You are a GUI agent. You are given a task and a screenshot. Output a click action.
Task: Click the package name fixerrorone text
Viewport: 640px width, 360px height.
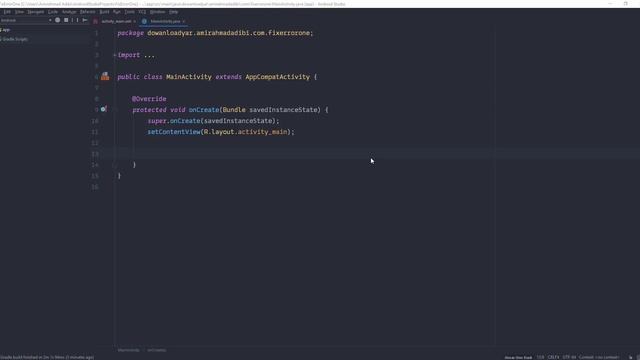click(x=290, y=33)
